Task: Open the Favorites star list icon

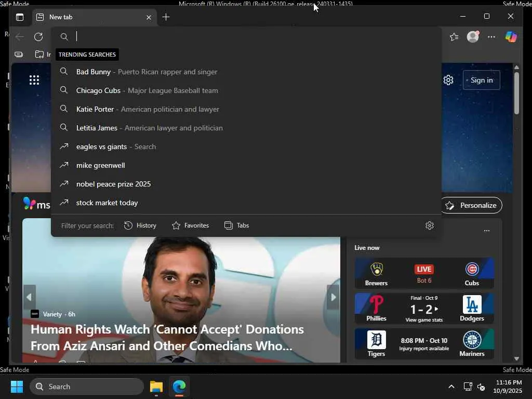Action: (x=454, y=37)
